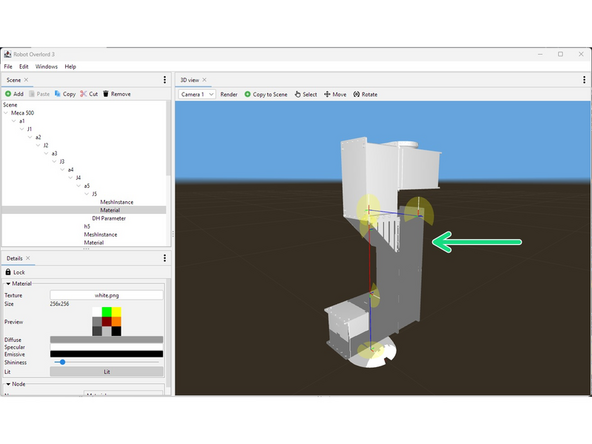
Task: Open the Emissive color swatch
Action: coord(106,354)
